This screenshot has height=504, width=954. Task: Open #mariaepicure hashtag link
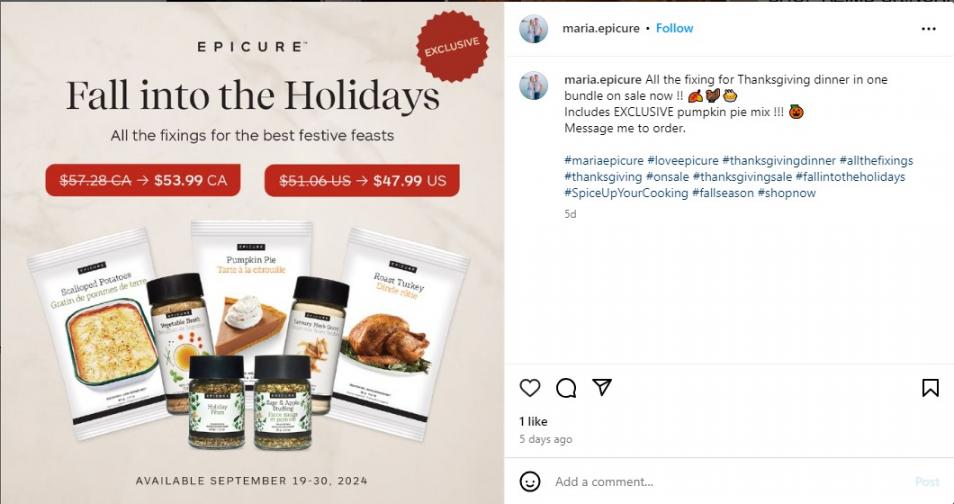point(604,161)
